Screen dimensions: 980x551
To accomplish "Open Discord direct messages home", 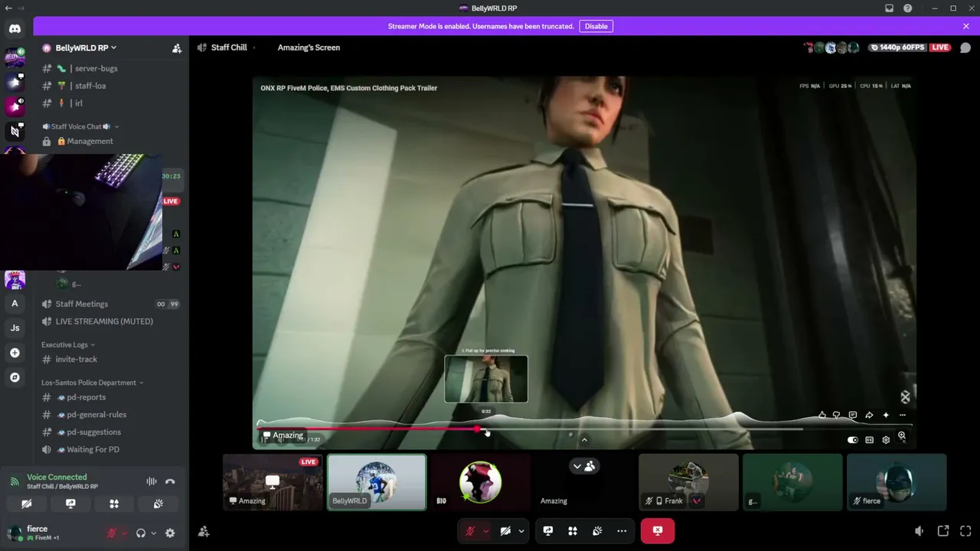I will click(x=15, y=29).
